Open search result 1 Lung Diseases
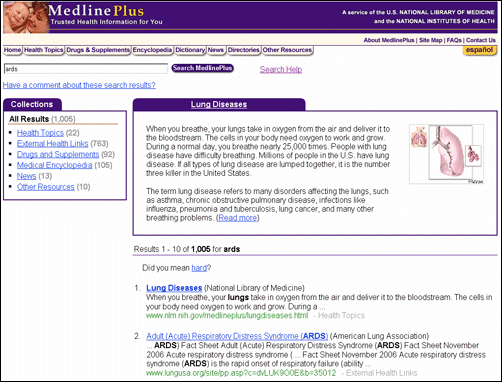The image size is (502, 382). click(x=174, y=288)
